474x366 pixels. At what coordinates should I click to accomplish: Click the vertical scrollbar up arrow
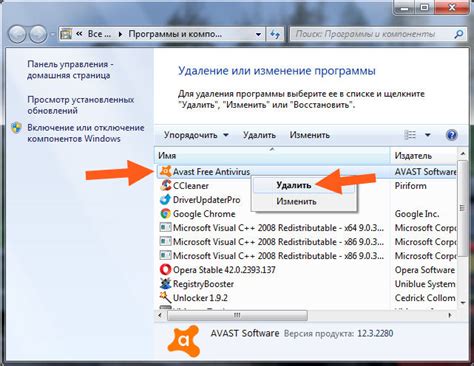pyautogui.click(x=463, y=154)
